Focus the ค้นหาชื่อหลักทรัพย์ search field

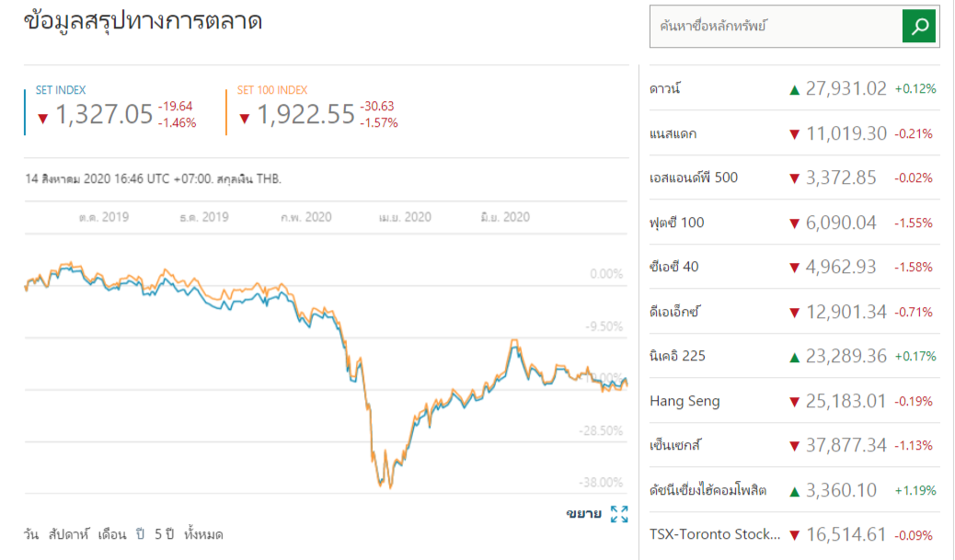pos(775,27)
